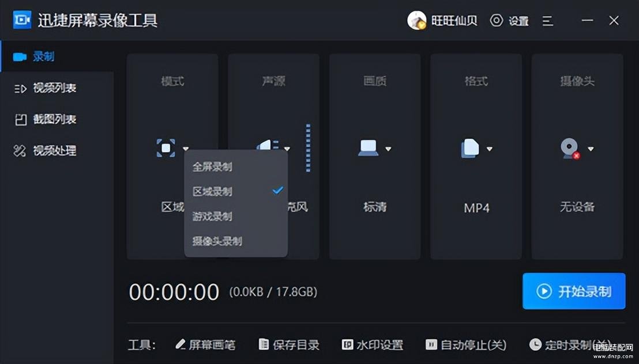Screen dimensions: 639x364
Task: Click the 00:00:00 recording timer
Action: (x=174, y=292)
